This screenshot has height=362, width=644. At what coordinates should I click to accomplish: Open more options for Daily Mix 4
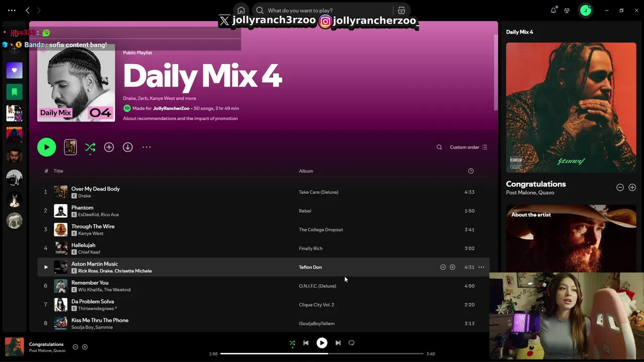point(146,147)
